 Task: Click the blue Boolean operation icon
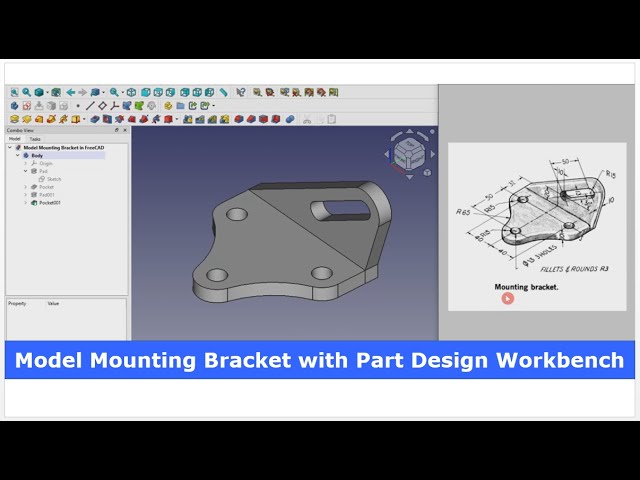290,119
